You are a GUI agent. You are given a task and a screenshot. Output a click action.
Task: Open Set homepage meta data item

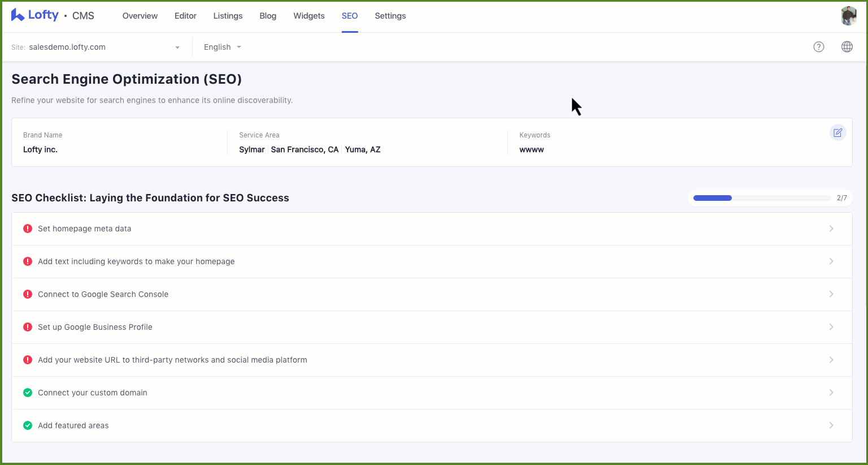pyautogui.click(x=432, y=229)
